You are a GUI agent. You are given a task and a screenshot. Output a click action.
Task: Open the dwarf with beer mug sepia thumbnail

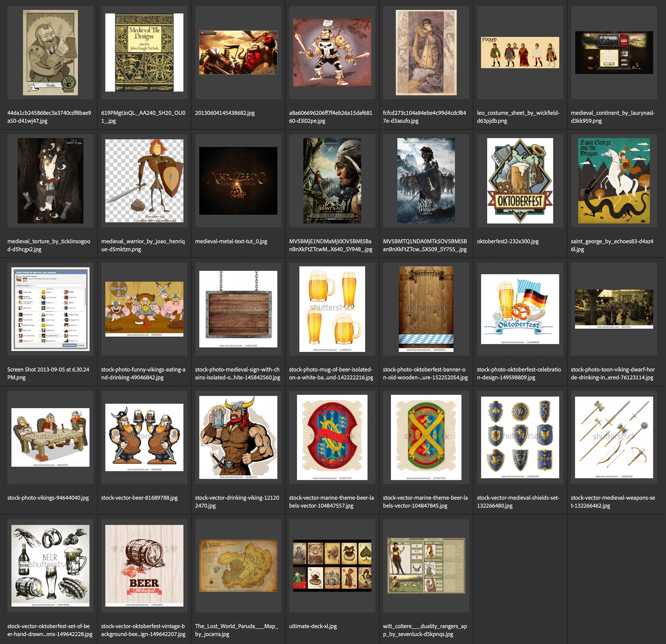[50, 52]
